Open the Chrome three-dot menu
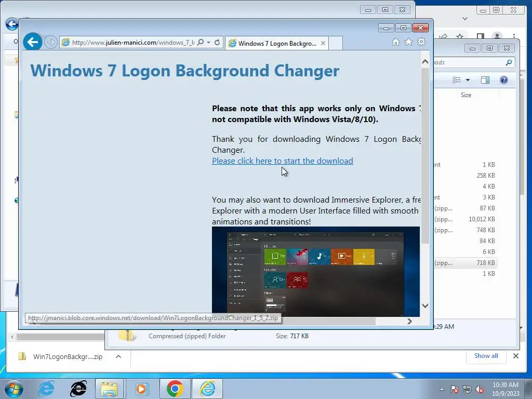532x399 pixels. click(514, 36)
